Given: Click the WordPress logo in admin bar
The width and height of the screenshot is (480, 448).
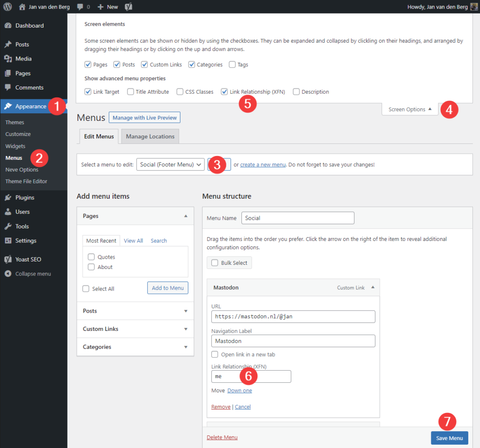Looking at the screenshot, I should coord(7,7).
